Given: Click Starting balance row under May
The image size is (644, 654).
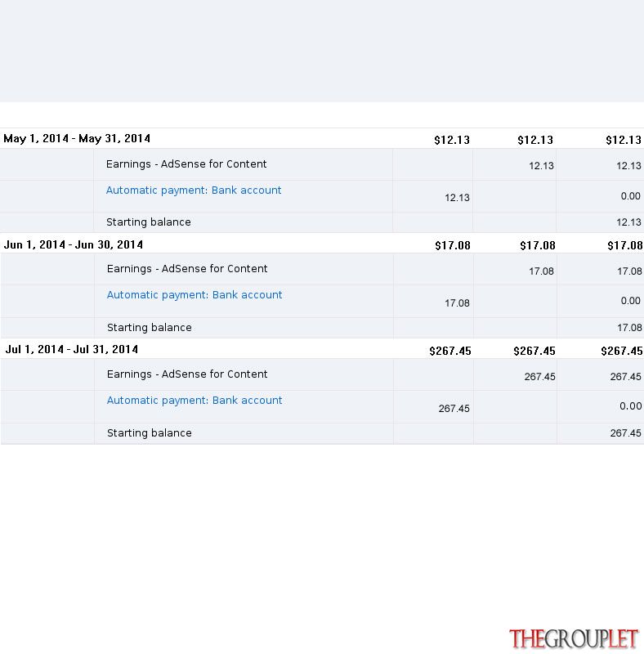Looking at the screenshot, I should 322,222.
